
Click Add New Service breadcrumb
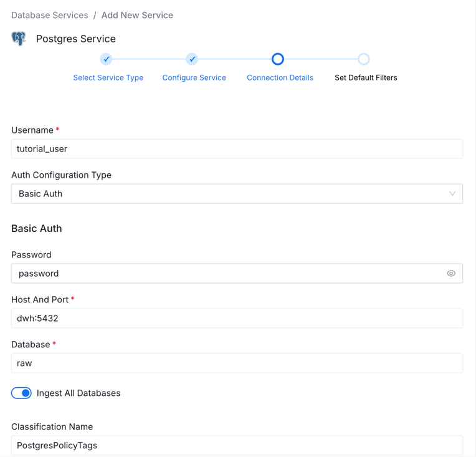pos(137,15)
